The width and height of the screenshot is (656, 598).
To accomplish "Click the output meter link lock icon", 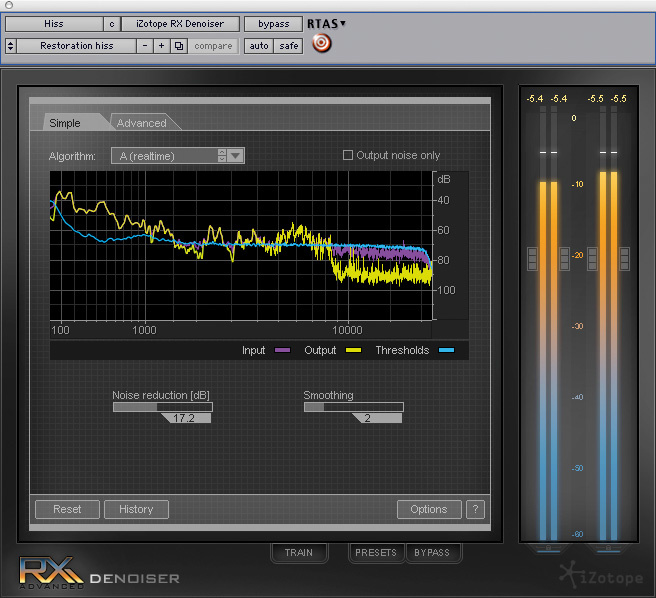I will pyautogui.click(x=608, y=548).
